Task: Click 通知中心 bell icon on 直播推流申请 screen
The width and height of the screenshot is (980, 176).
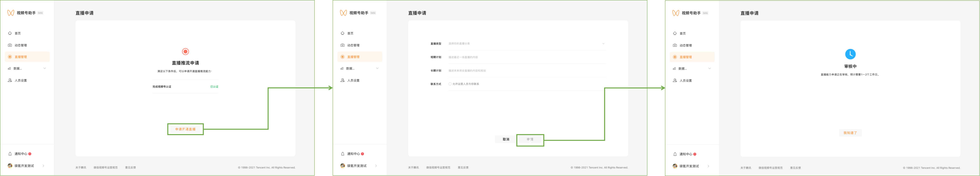Action: [10, 154]
